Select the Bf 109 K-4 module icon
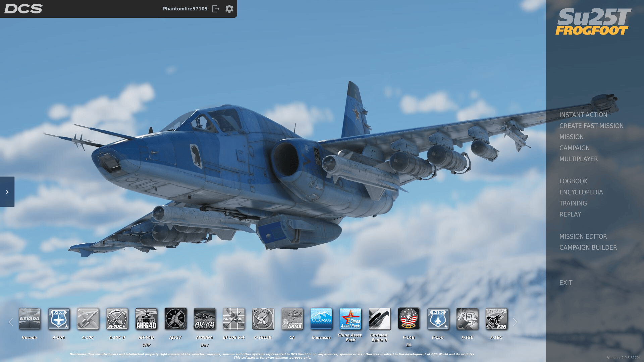Image resolution: width=644 pixels, height=362 pixels. point(234,319)
